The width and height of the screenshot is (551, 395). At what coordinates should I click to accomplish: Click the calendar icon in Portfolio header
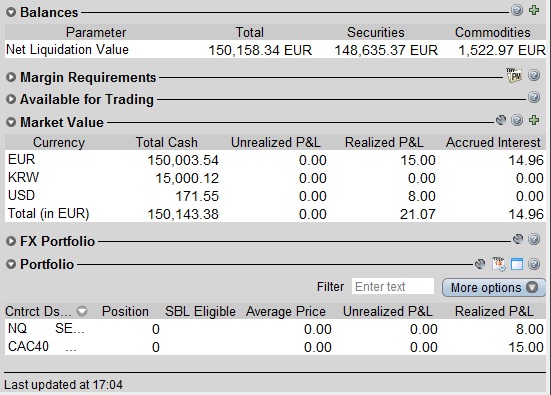[x=499, y=264]
